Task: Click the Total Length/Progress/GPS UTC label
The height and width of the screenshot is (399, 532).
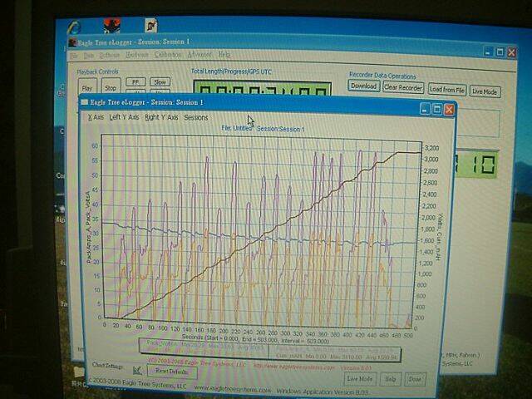Action: [x=231, y=71]
